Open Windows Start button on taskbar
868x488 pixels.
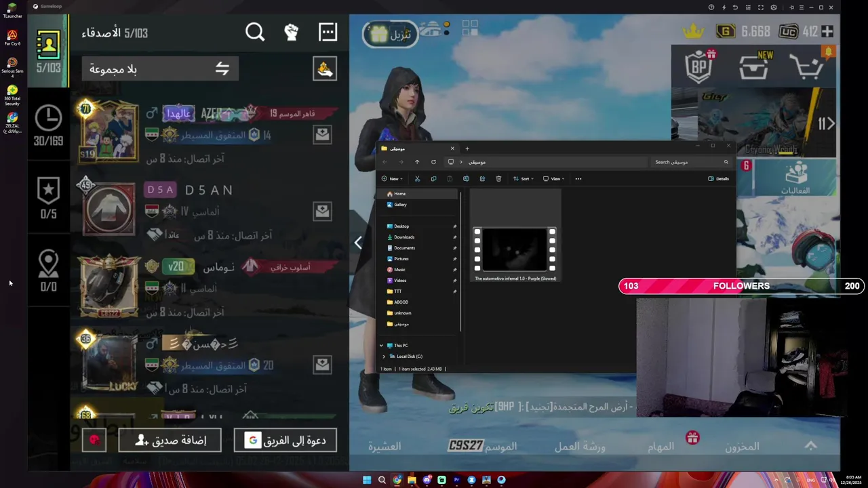(x=367, y=480)
